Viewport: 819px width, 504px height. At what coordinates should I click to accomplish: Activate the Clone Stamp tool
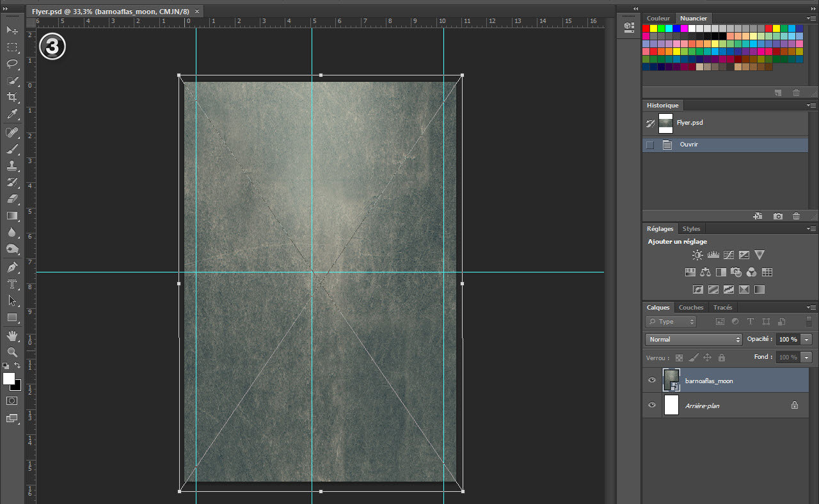tap(12, 165)
